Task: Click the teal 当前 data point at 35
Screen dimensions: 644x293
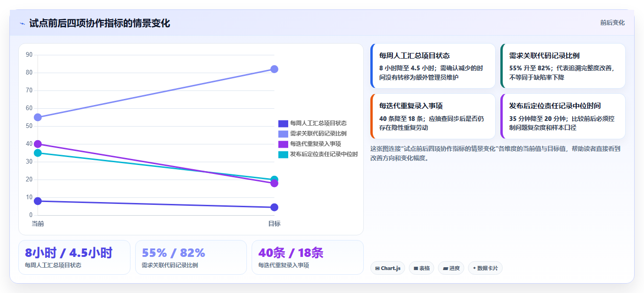Action: [38, 153]
